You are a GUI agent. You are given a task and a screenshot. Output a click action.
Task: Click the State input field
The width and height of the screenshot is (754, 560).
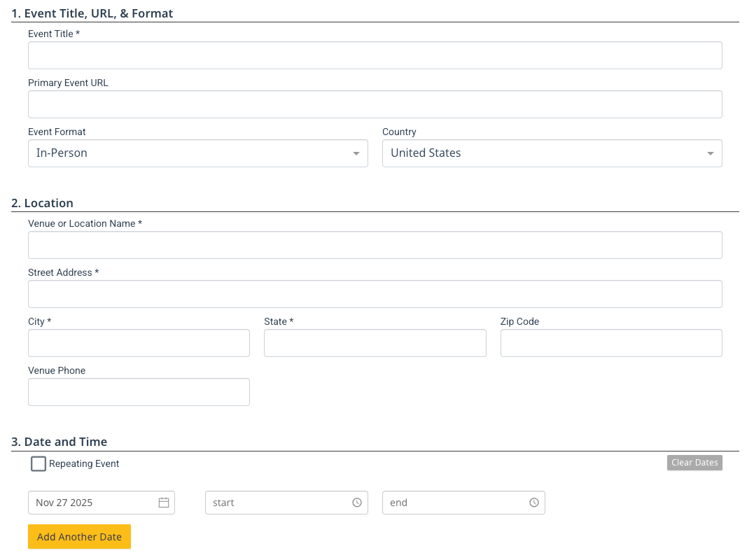coord(375,343)
